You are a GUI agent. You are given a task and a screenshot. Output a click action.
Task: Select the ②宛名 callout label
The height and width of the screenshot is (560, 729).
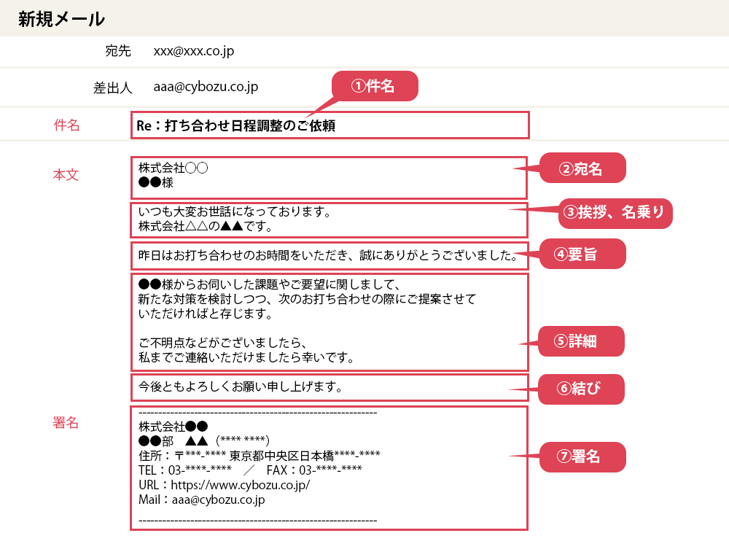point(582,168)
